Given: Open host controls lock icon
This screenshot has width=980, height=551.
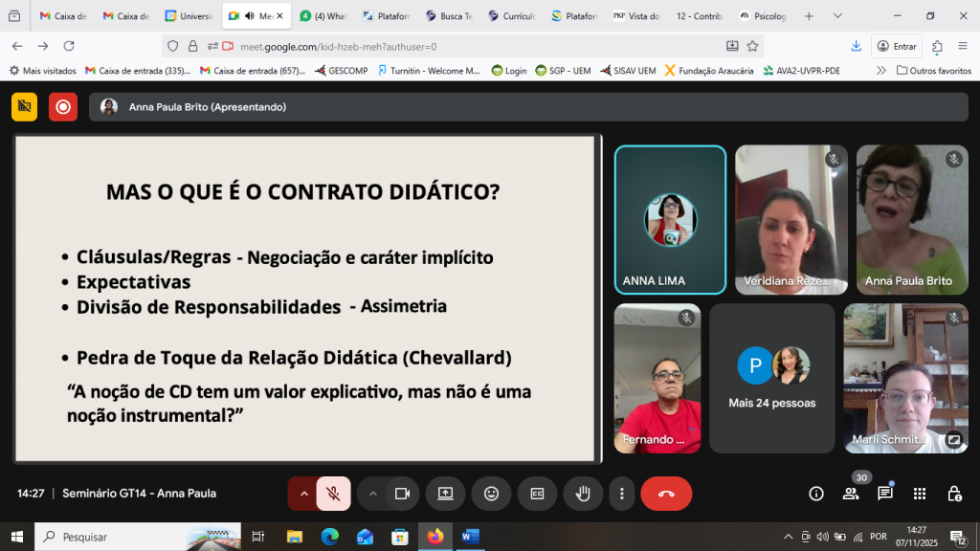Looking at the screenshot, I should [953, 494].
